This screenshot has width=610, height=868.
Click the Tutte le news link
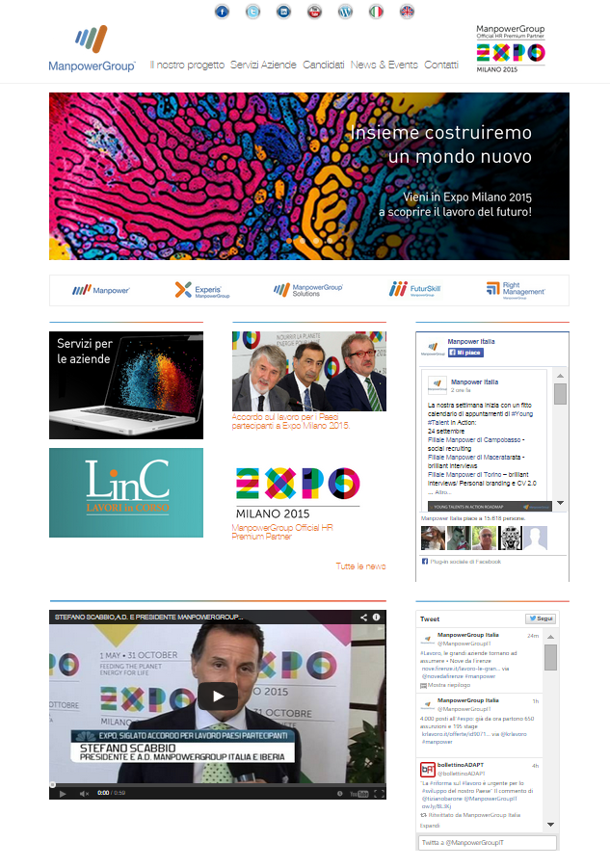tap(361, 566)
